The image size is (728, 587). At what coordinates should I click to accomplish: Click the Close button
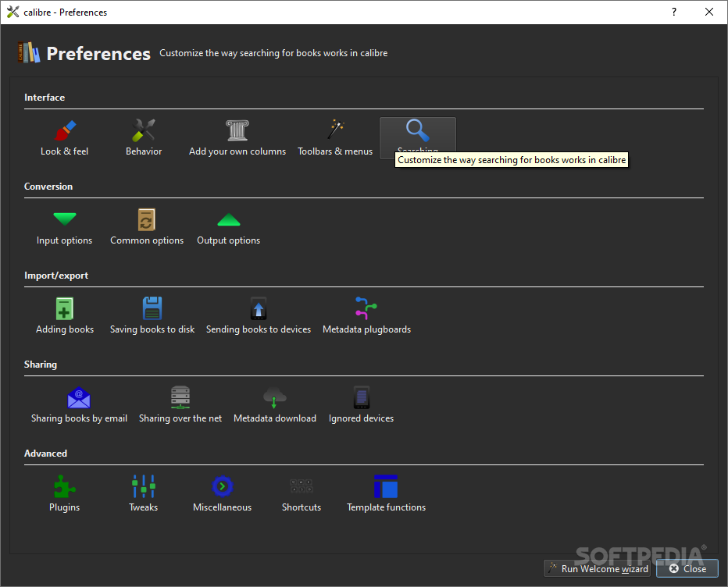click(687, 568)
